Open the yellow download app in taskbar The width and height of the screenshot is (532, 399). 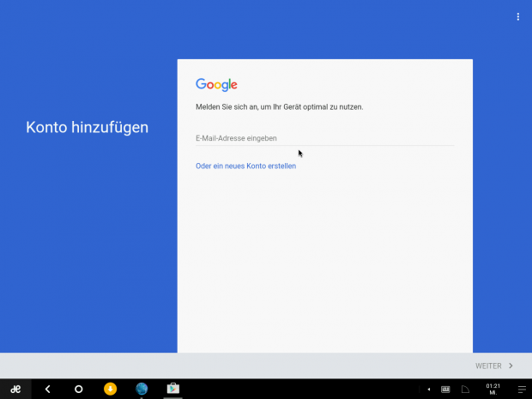110,389
